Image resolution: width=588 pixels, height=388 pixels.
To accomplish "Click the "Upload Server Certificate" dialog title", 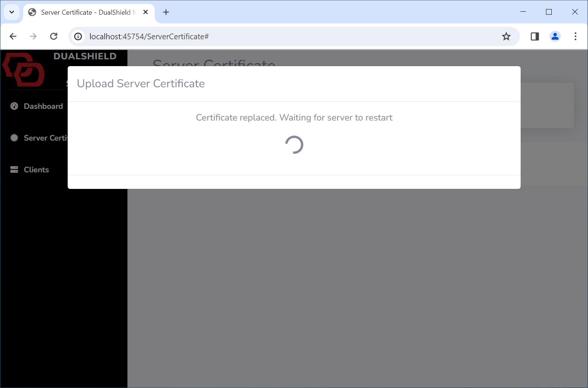I will click(x=141, y=83).
